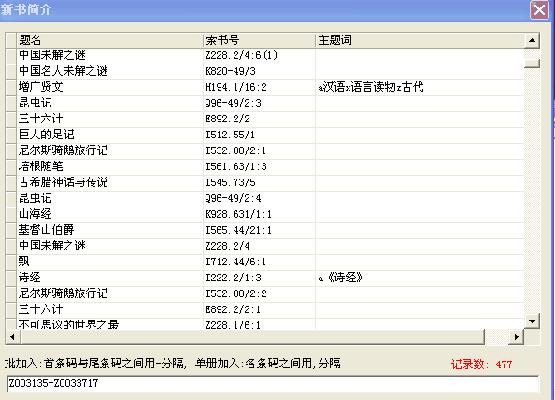The width and height of the screenshot is (555, 400).
Task: Click call number I532.00/2:1
Action: pyautogui.click(x=236, y=151)
